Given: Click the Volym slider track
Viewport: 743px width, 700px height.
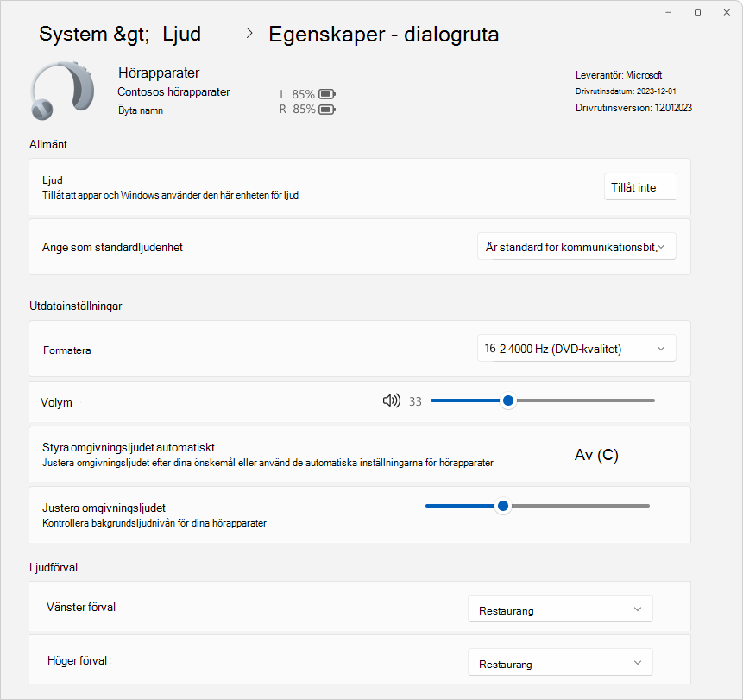Looking at the screenshot, I should click(543, 400).
